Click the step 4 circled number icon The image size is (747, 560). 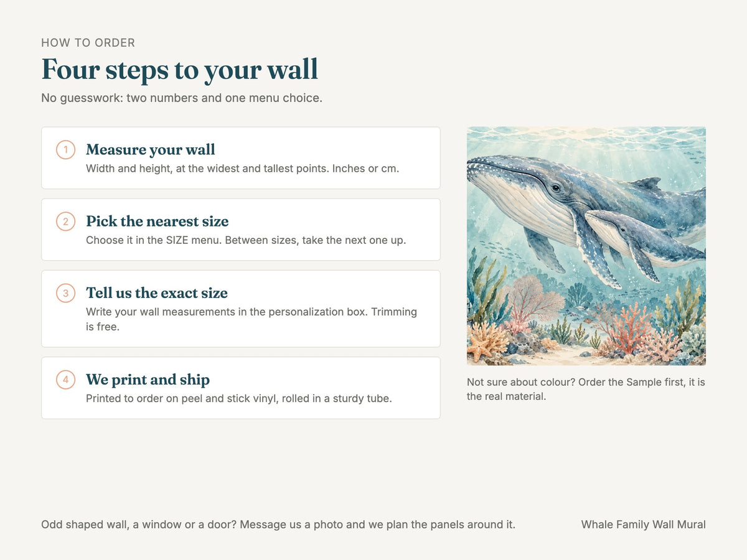tap(66, 380)
